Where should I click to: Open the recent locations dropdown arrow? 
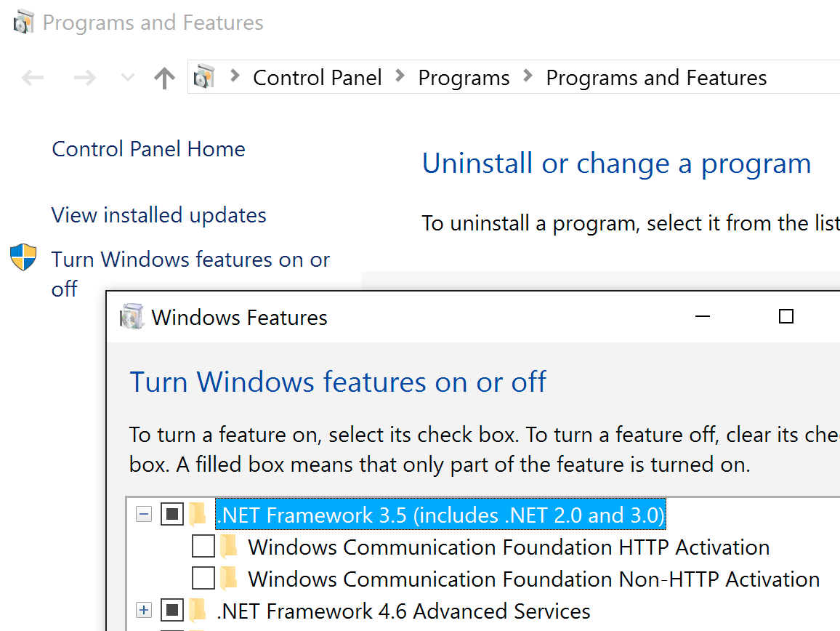127,78
